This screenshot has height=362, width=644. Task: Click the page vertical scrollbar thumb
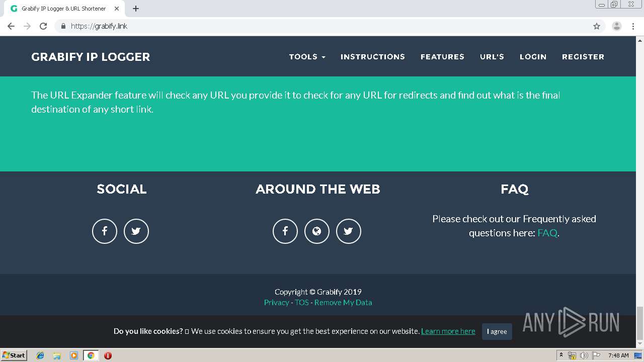pyautogui.click(x=640, y=323)
